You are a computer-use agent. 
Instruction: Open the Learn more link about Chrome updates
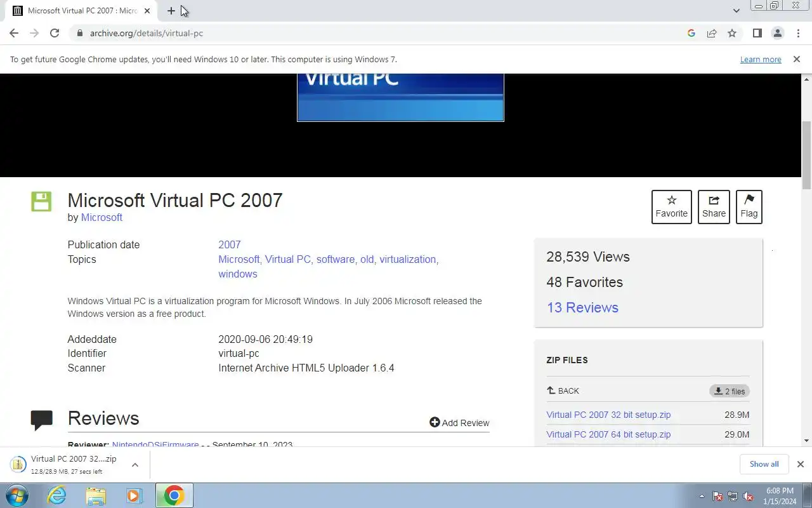click(761, 59)
